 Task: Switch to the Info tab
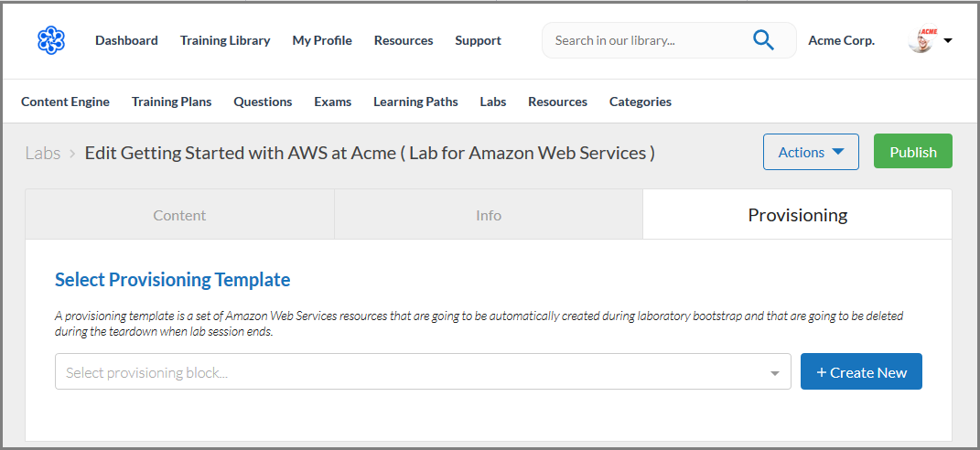click(x=488, y=214)
